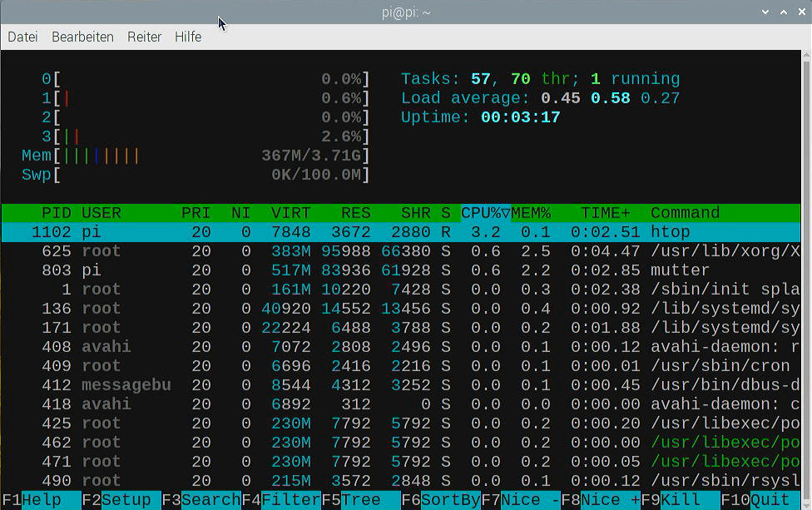Minimize the terminal window
Screen dimensions: 812x510
coord(765,12)
